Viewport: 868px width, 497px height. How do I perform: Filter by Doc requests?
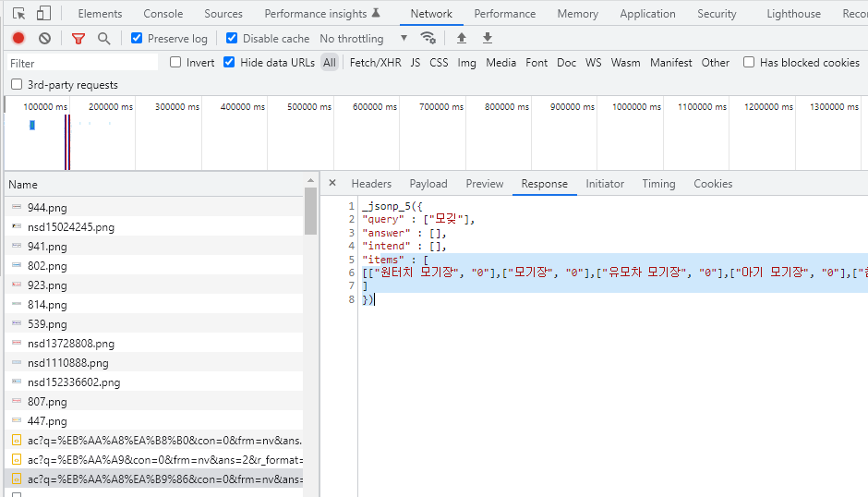point(566,63)
